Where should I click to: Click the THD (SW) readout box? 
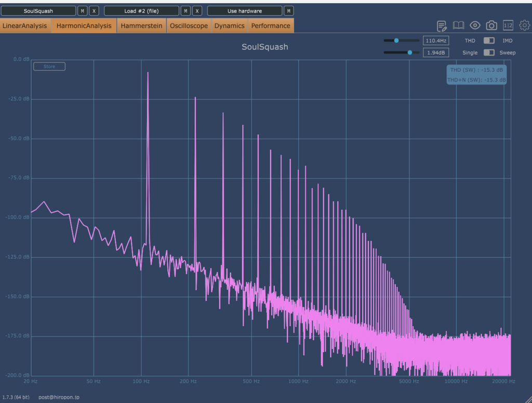(x=477, y=75)
